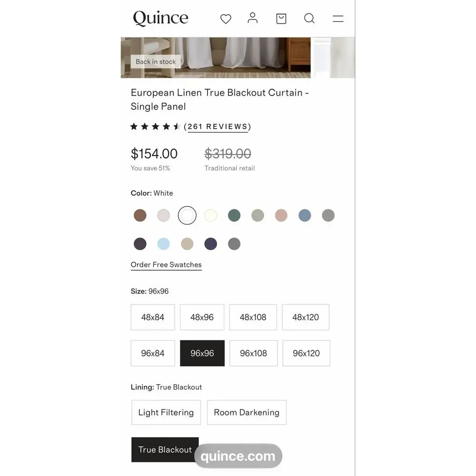Click Order Free Swatches link
476x476 pixels.
(x=166, y=265)
